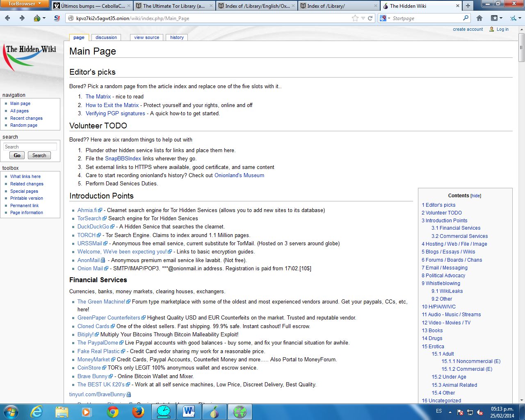Viewport: 525px width, 420px height.
Task: Close The Hidden Wiki tab
Action: click(x=458, y=6)
